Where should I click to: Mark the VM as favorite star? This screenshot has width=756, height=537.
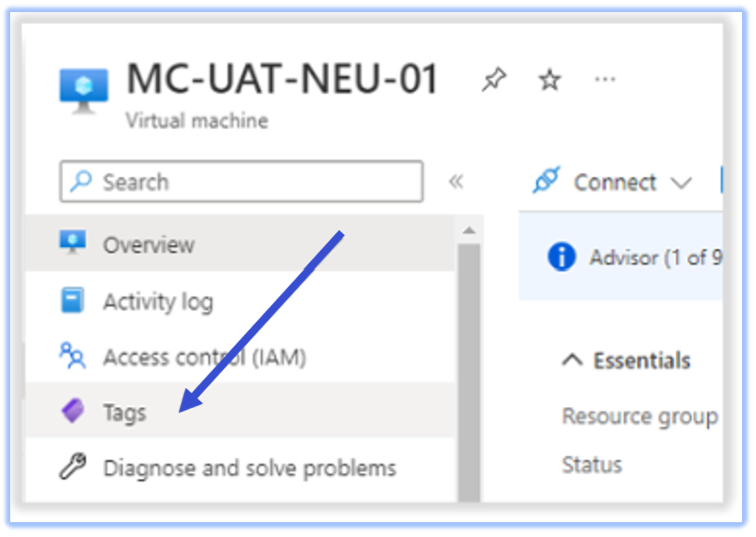[550, 81]
